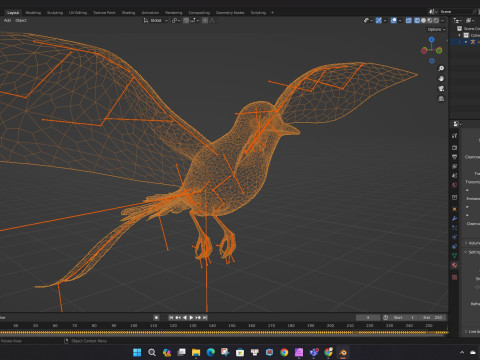
Task: Expand the Volume panel in properties
Action: point(466,243)
